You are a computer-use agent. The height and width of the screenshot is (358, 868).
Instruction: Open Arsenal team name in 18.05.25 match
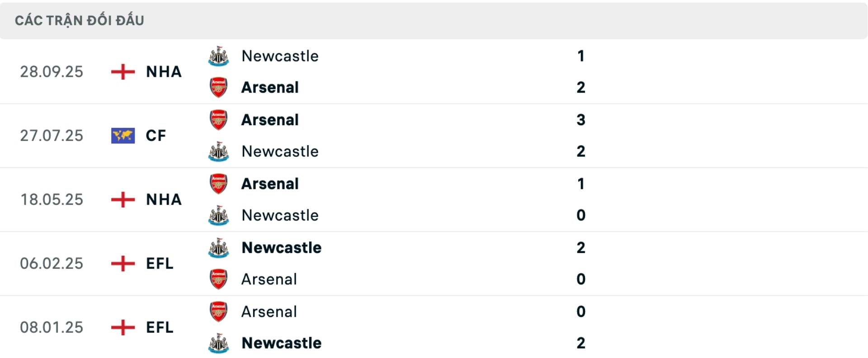point(270,184)
